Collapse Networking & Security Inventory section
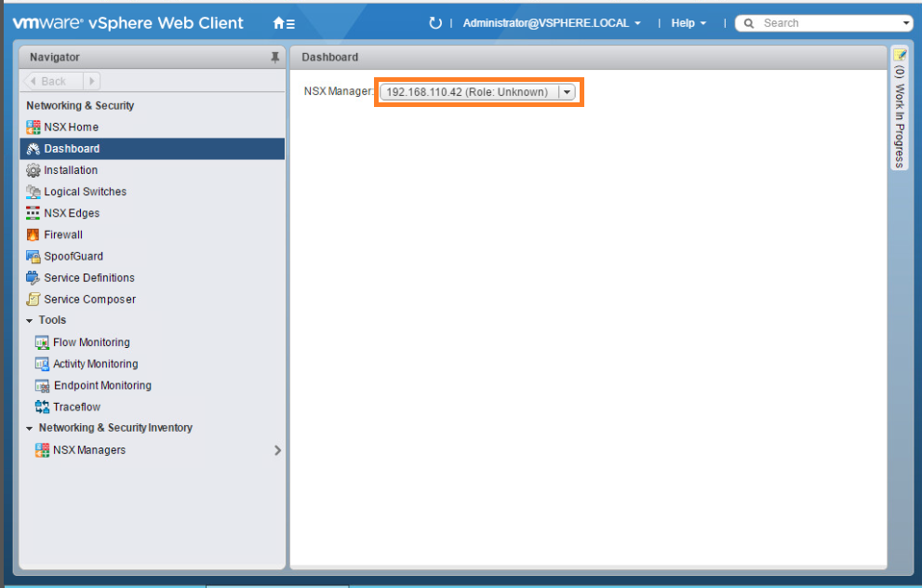This screenshot has height=588, width=922. pos(30,428)
